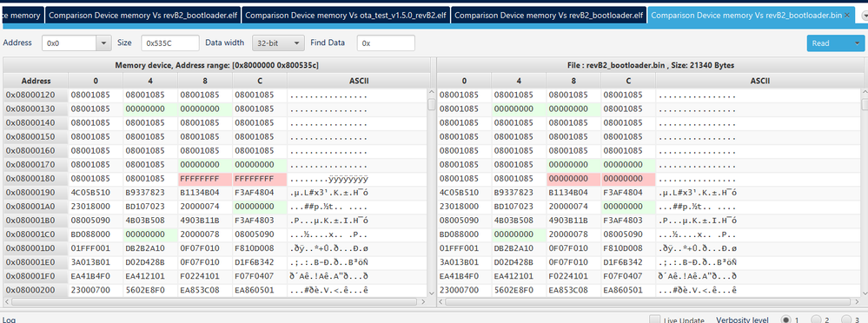Viewport: 868px width, 323px height.
Task: Open the Address combo box dropdown arrow
Action: pyautogui.click(x=103, y=43)
